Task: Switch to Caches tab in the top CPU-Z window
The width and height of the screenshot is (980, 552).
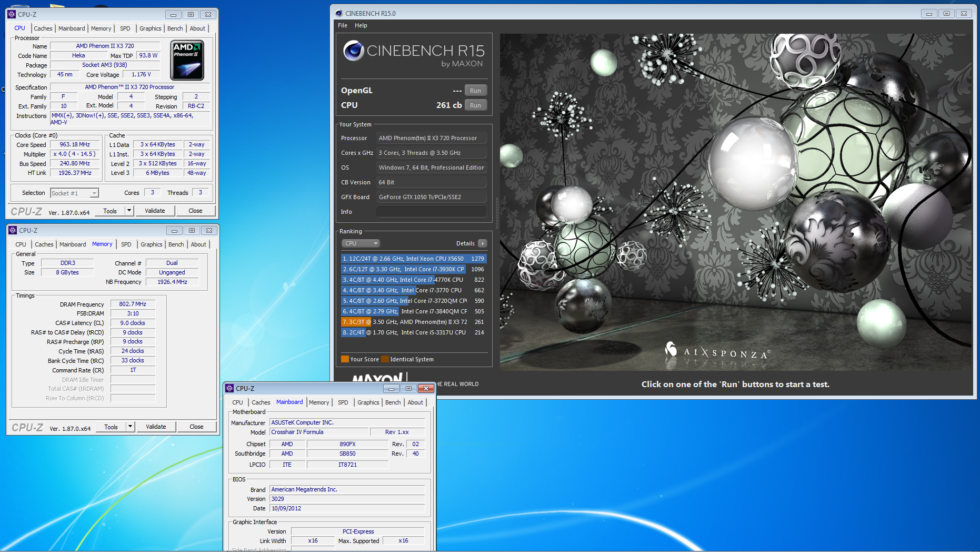Action: 43,28
